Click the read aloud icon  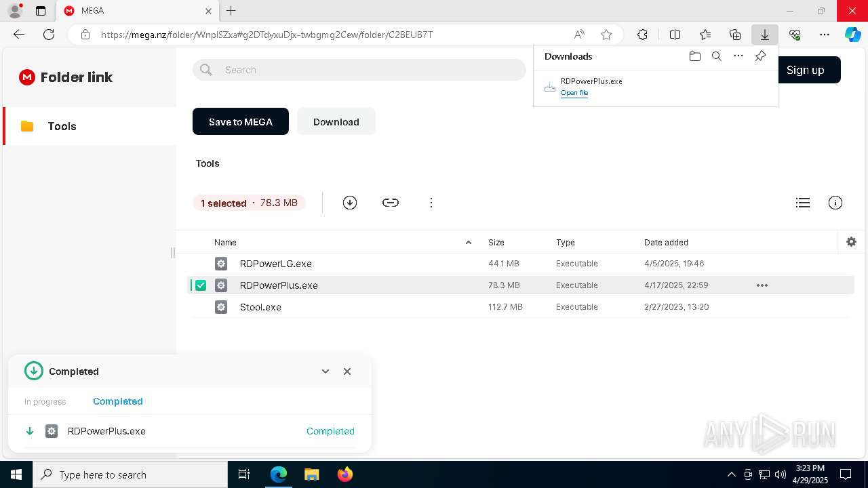click(579, 35)
